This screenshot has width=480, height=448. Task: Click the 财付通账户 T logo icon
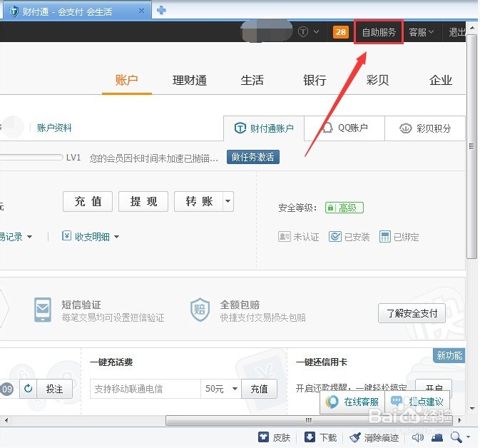240,128
